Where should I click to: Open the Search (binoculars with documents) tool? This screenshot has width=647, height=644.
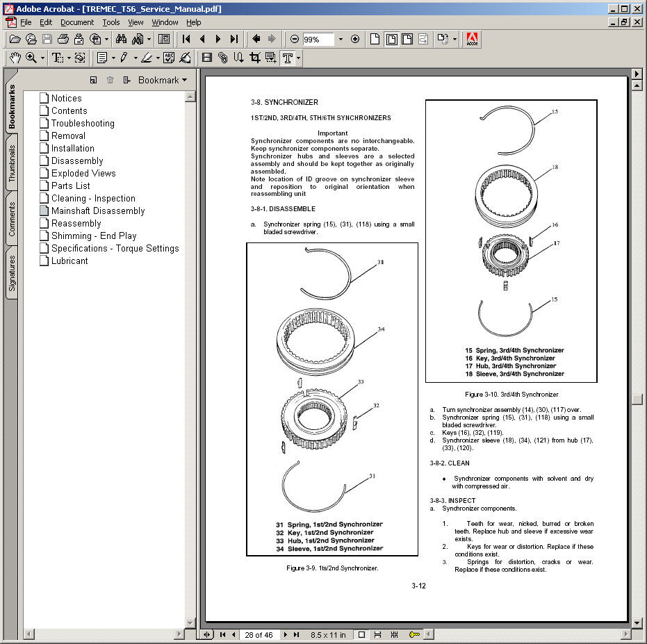click(138, 39)
